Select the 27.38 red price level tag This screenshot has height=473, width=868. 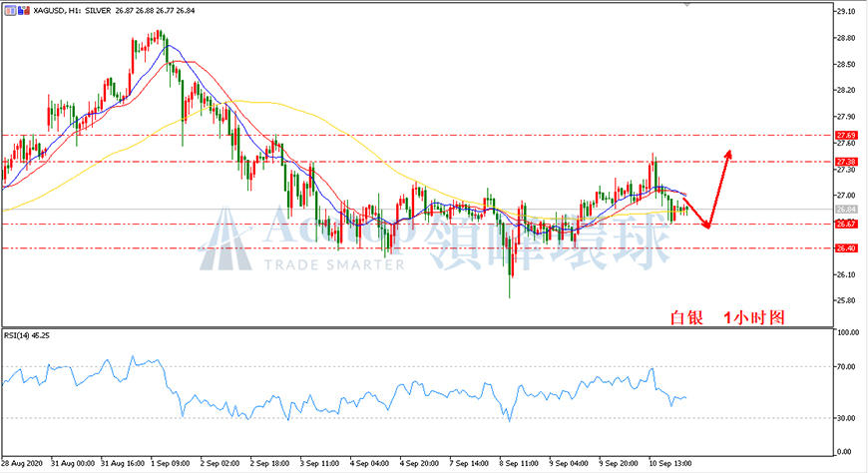tap(846, 162)
